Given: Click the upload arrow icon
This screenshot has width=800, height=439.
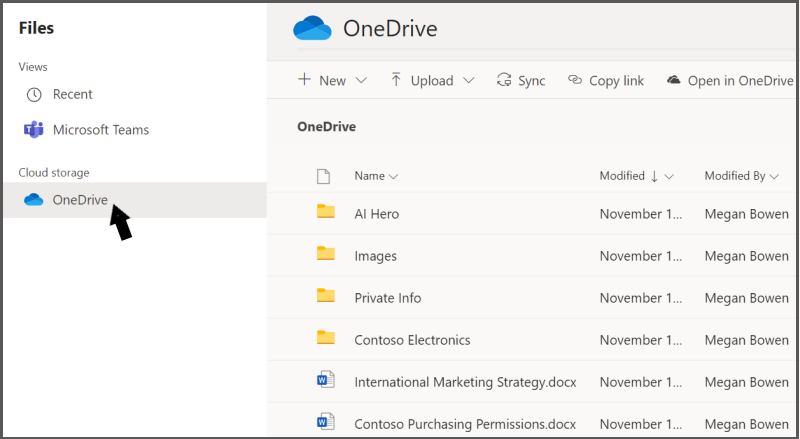Looking at the screenshot, I should (396, 80).
